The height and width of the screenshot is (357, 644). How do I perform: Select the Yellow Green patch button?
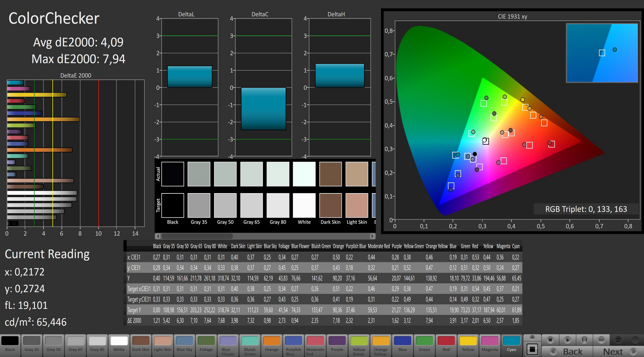pyautogui.click(x=359, y=345)
